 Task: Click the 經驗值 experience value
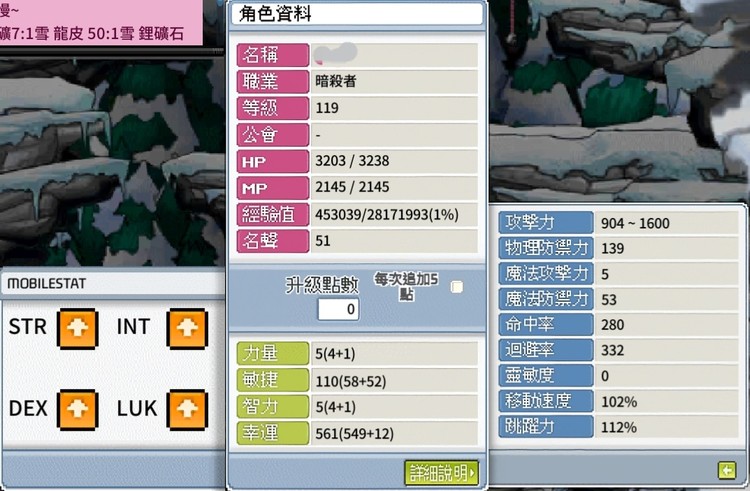point(386,215)
